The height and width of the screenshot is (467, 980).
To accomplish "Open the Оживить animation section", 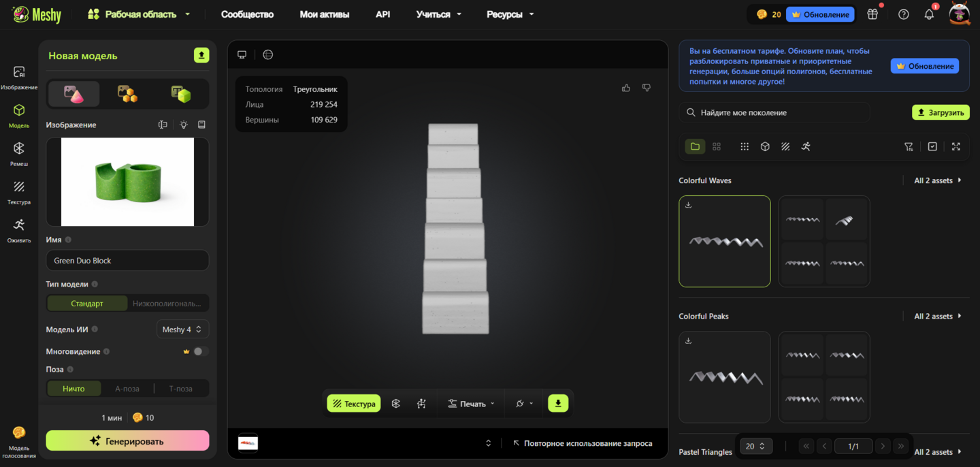I will (x=19, y=230).
